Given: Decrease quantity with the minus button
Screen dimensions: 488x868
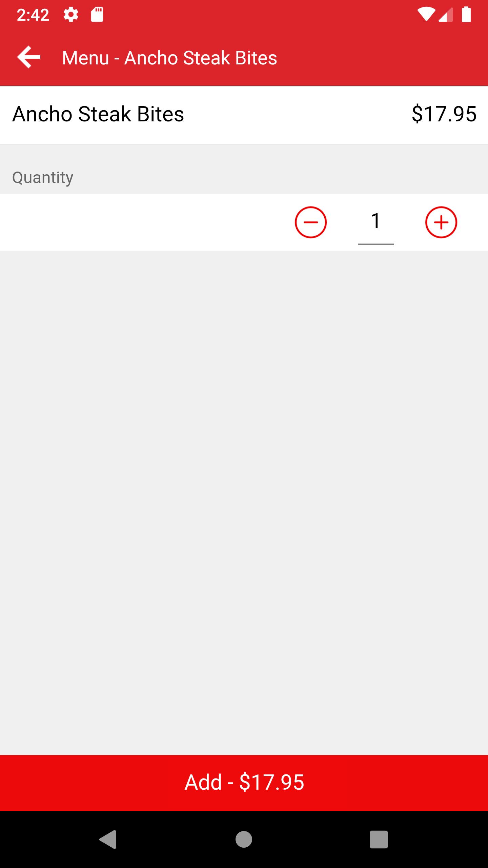Looking at the screenshot, I should click(310, 222).
